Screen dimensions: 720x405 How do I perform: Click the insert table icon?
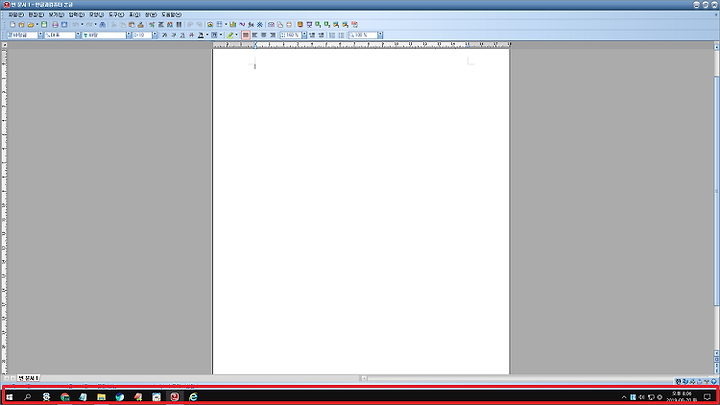(x=219, y=25)
